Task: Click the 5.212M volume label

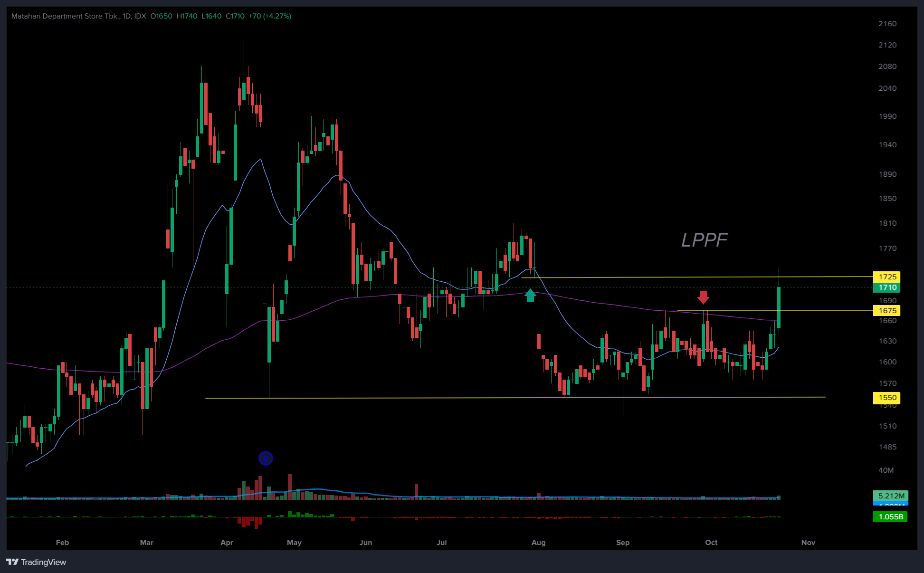Action: (x=891, y=496)
